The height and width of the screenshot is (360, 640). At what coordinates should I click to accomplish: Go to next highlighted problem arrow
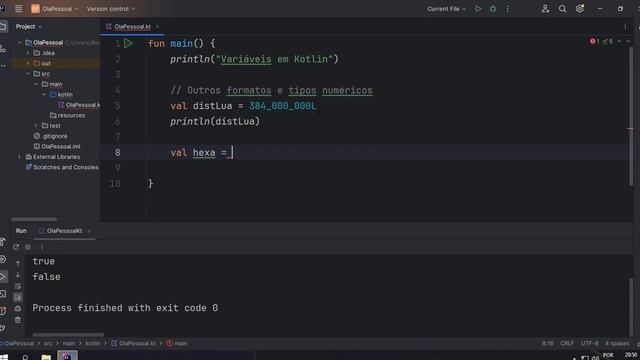coord(628,41)
